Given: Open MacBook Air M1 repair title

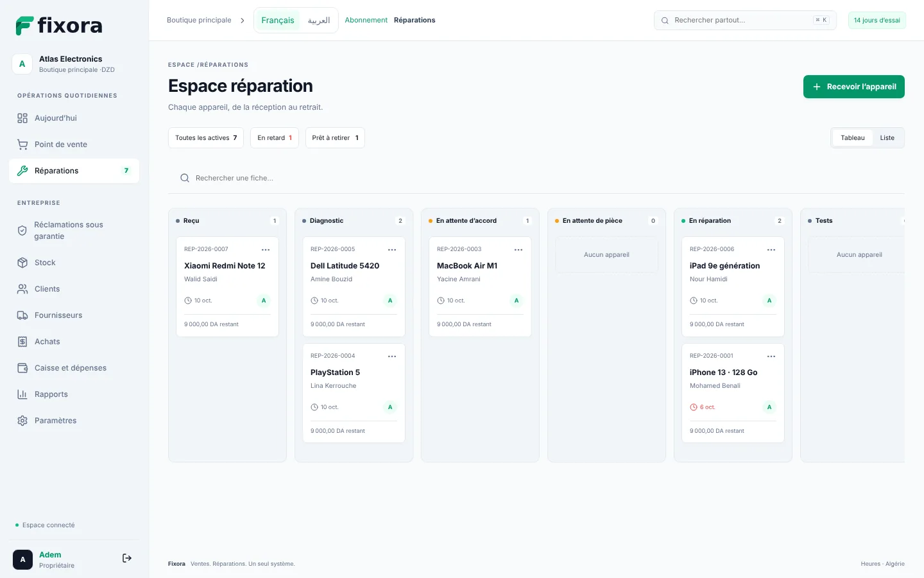Looking at the screenshot, I should coord(467,266).
